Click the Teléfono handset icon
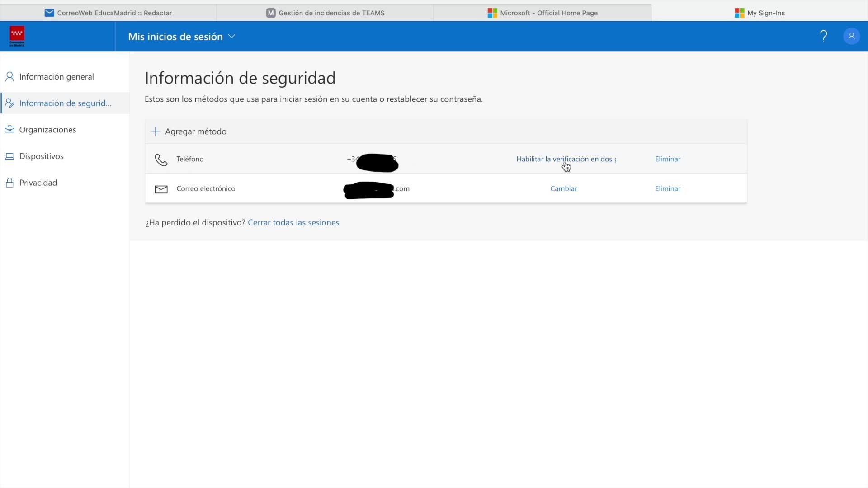 point(161,160)
